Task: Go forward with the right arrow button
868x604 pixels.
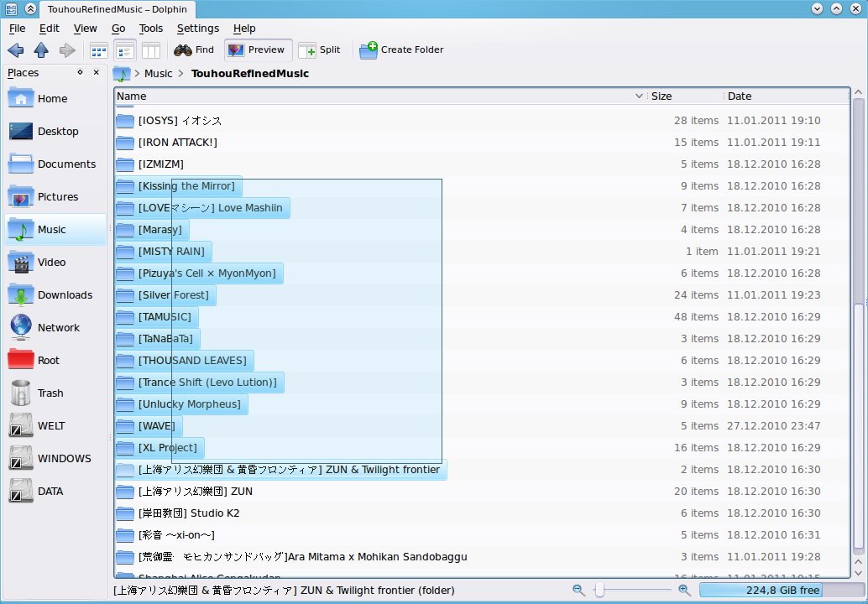Action: point(67,50)
